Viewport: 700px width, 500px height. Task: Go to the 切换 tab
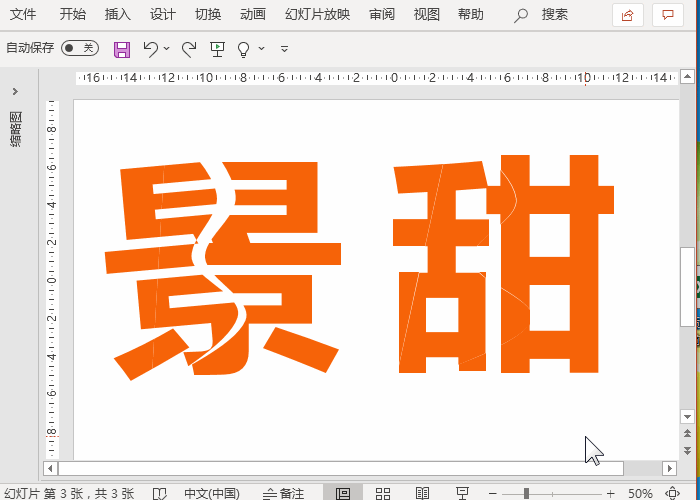(208, 14)
